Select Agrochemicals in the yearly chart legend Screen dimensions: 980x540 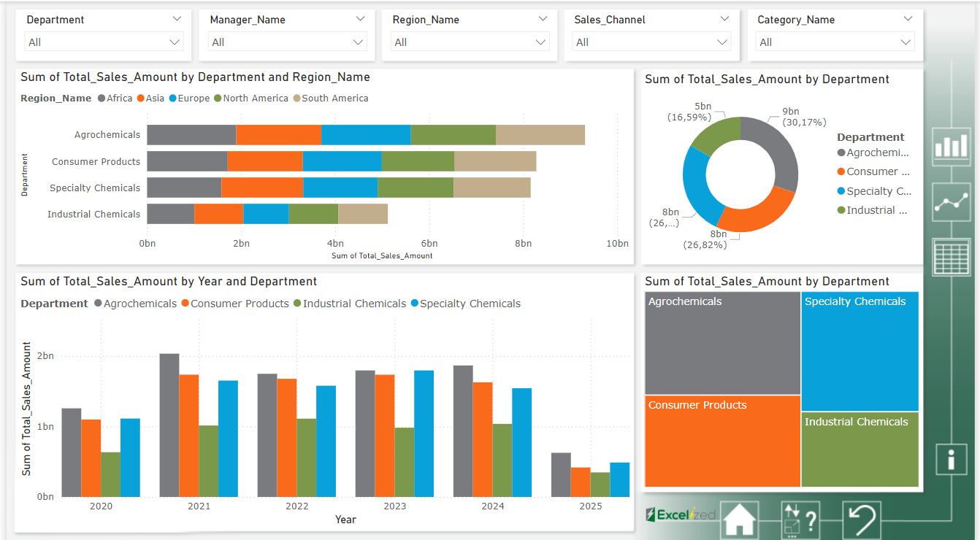[136, 304]
